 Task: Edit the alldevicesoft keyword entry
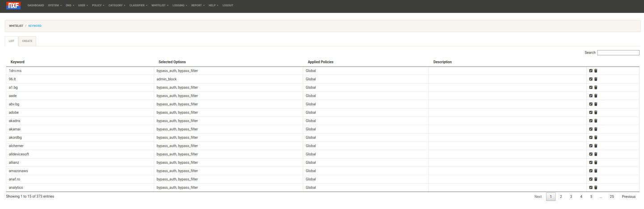tap(591, 154)
